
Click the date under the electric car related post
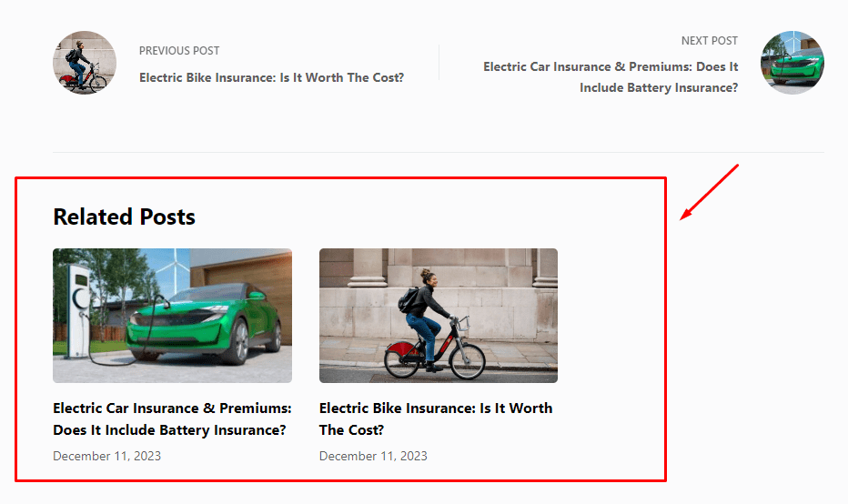click(x=106, y=456)
